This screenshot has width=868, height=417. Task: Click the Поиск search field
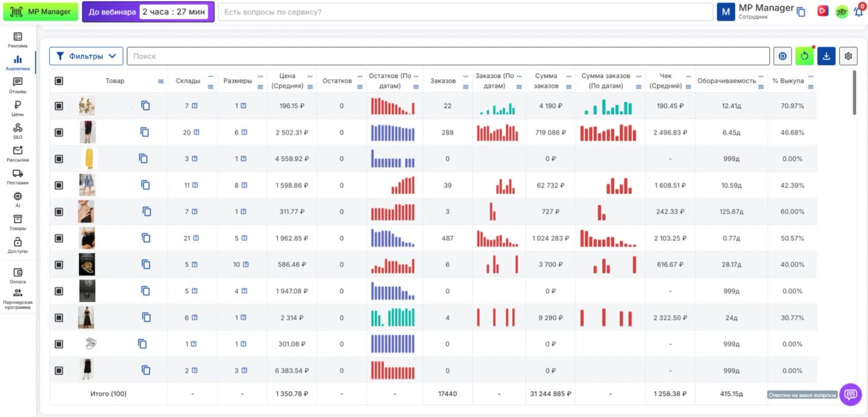click(x=448, y=56)
